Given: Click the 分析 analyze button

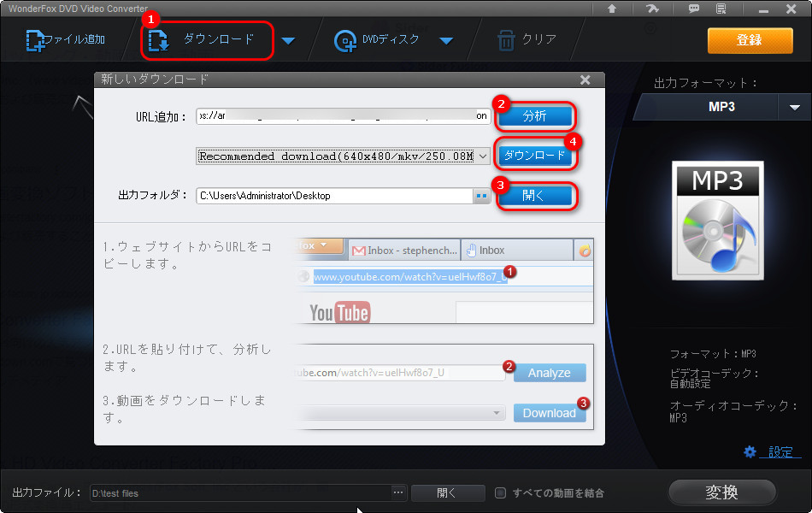Looking at the screenshot, I should point(534,116).
